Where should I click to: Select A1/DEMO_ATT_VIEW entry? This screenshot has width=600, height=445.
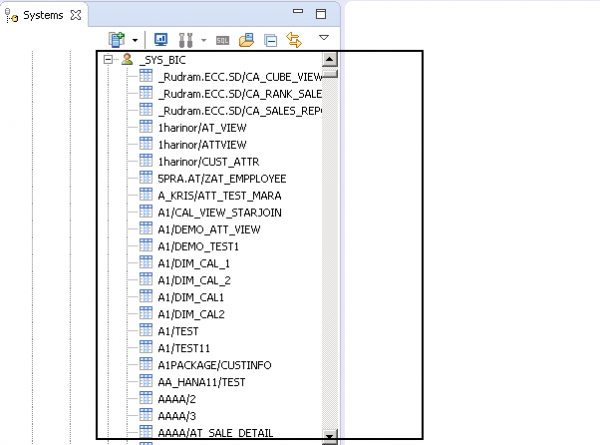209,230
